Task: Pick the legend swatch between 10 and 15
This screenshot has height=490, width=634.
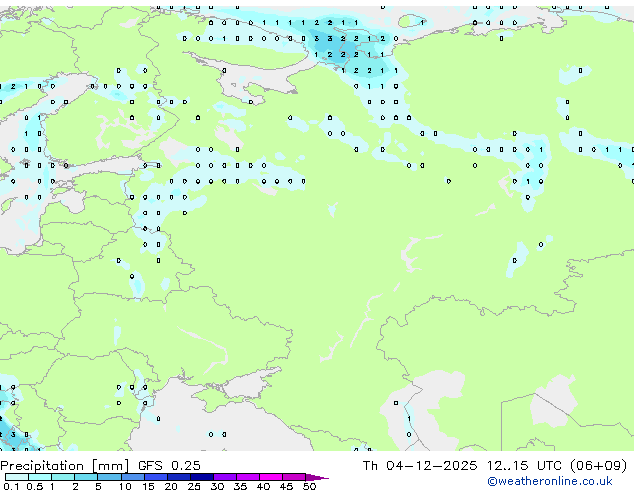Action: (133, 477)
